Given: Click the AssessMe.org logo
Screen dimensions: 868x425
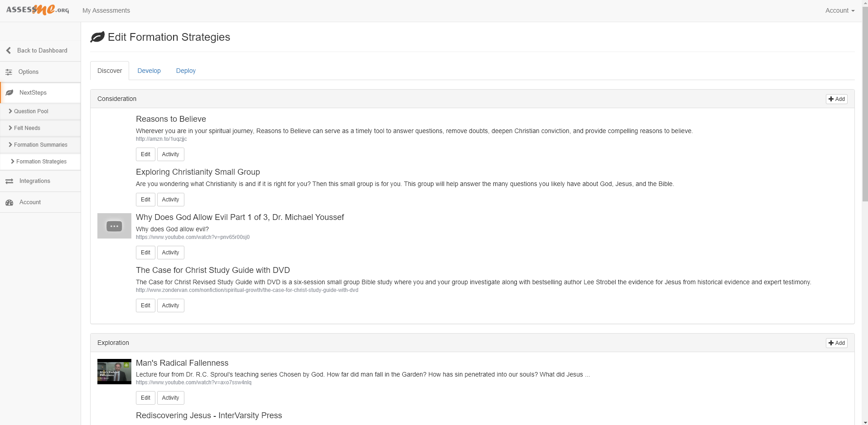Looking at the screenshot, I should point(38,10).
